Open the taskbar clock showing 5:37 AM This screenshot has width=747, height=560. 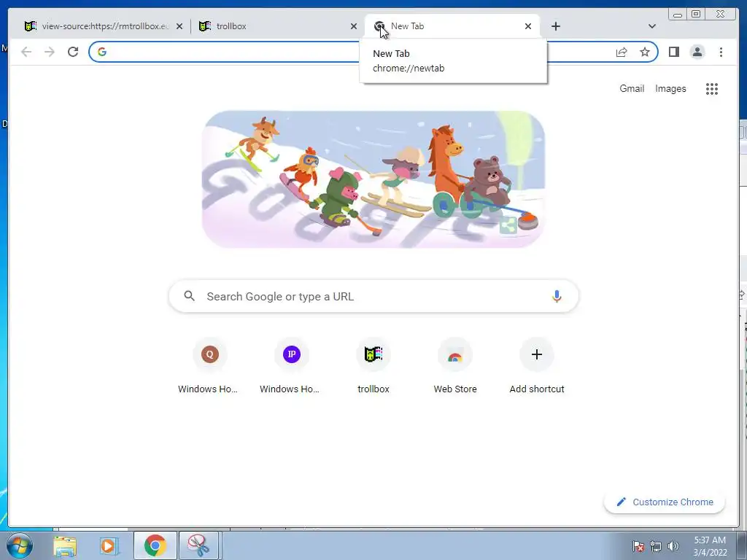coord(710,546)
